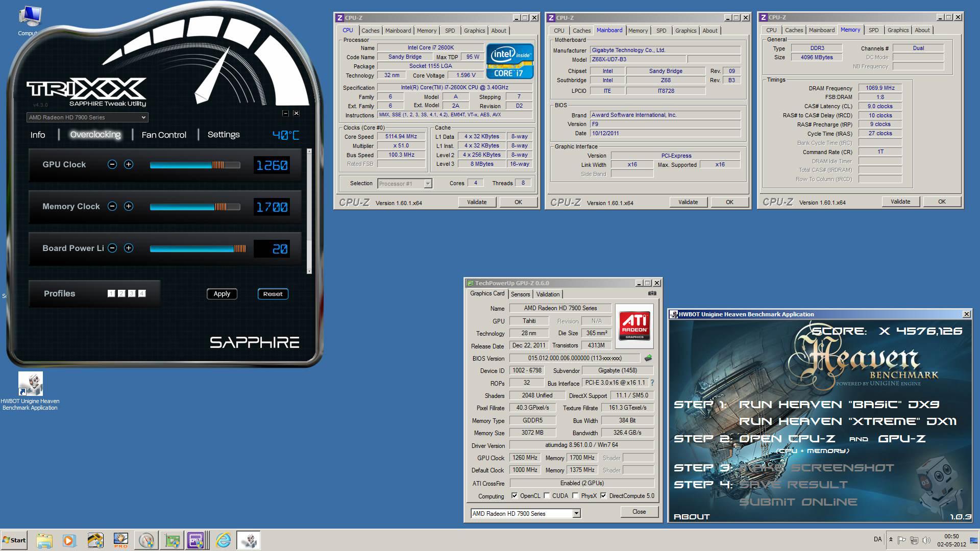The width and height of the screenshot is (980, 551).
Task: Open the AMD Radeon HD 7900 dropdown in TRIXX
Action: point(87,117)
